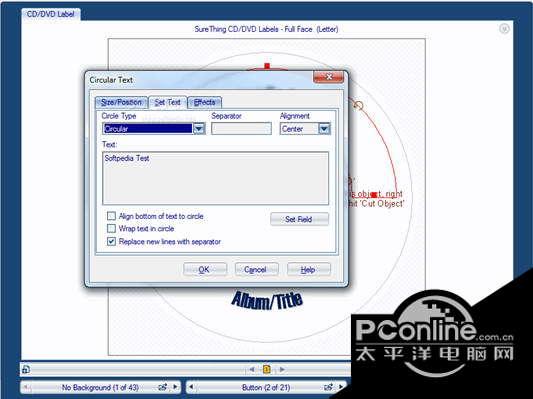Image resolution: width=533 pixels, height=399 pixels.
Task: Select next Button layout arrow
Action: [341, 387]
